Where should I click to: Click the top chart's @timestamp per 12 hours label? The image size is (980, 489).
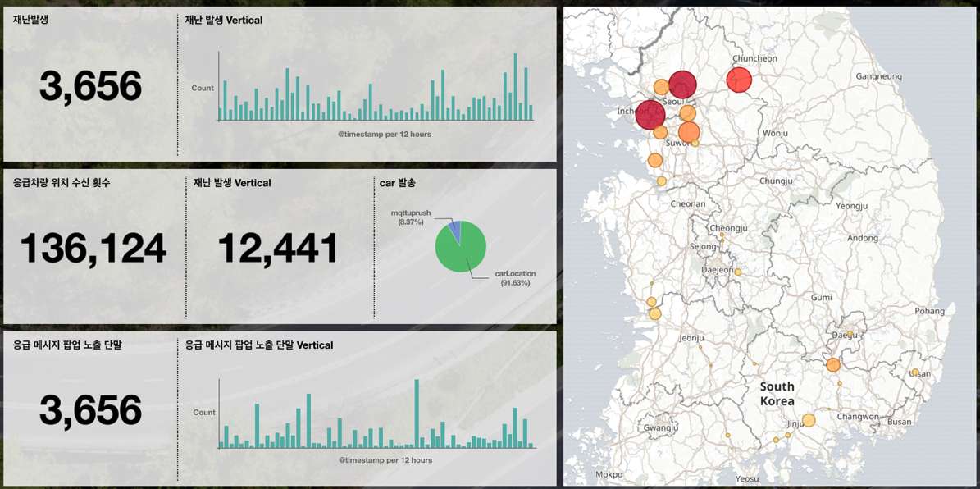[x=385, y=134]
